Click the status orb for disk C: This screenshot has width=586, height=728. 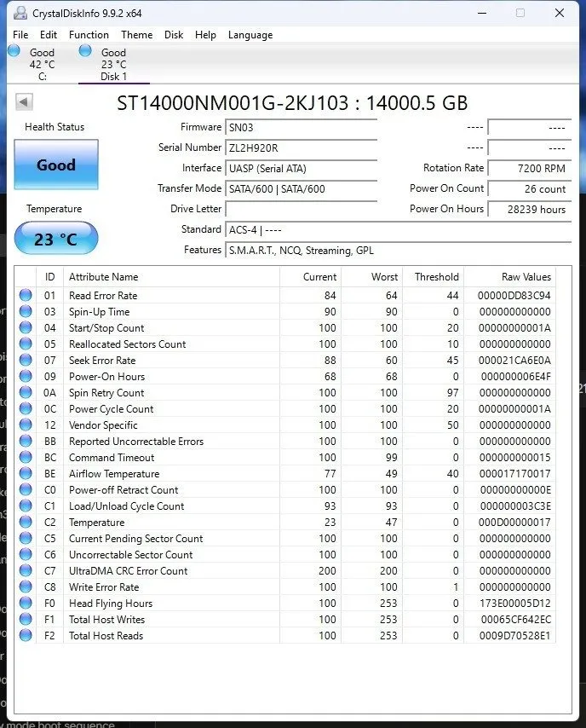tap(14, 50)
